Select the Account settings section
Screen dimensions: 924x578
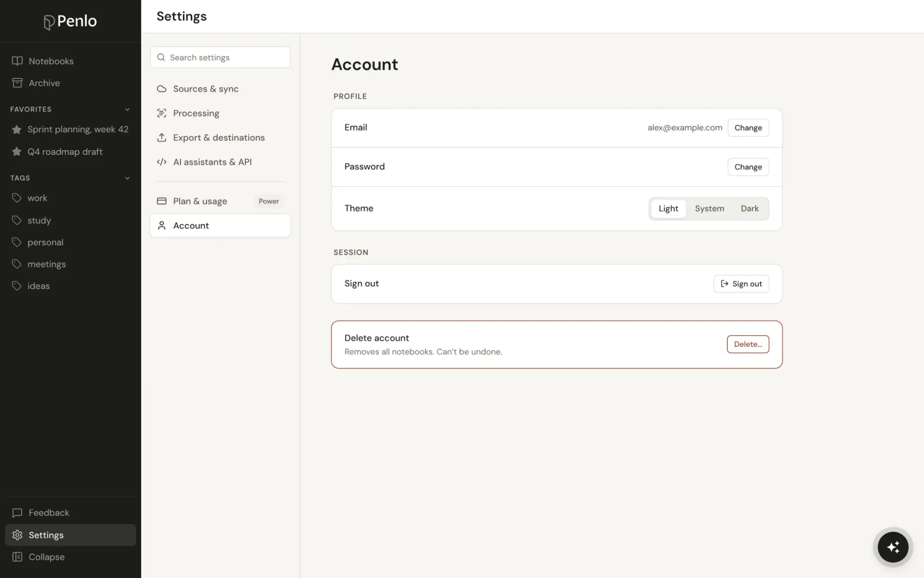click(x=220, y=226)
